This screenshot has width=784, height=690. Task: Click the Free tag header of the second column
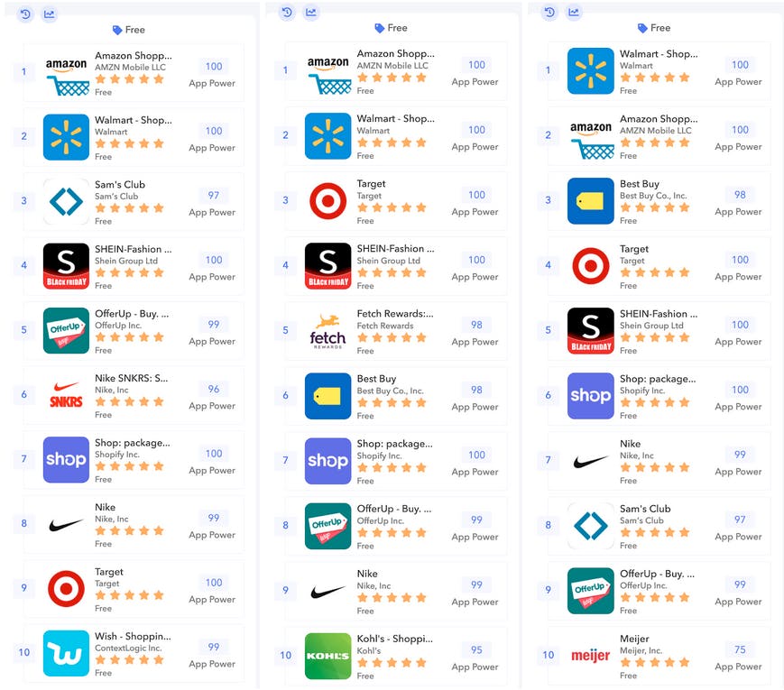(x=391, y=28)
